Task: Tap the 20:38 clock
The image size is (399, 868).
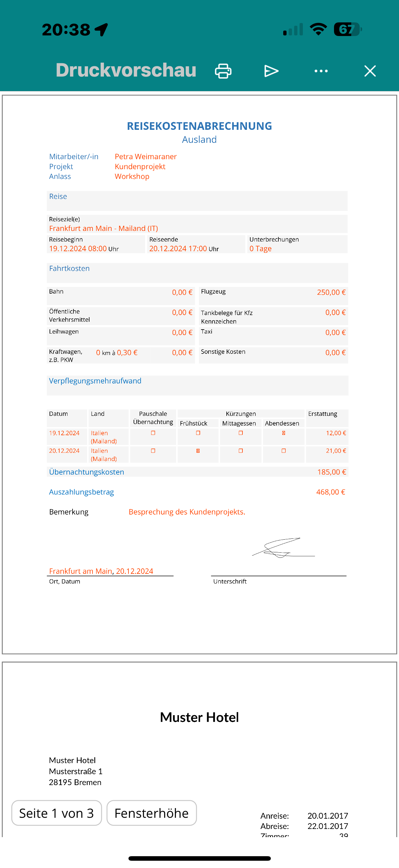Action: coord(66,30)
